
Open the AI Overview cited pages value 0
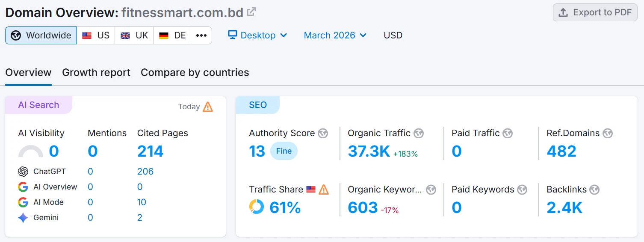(140, 187)
